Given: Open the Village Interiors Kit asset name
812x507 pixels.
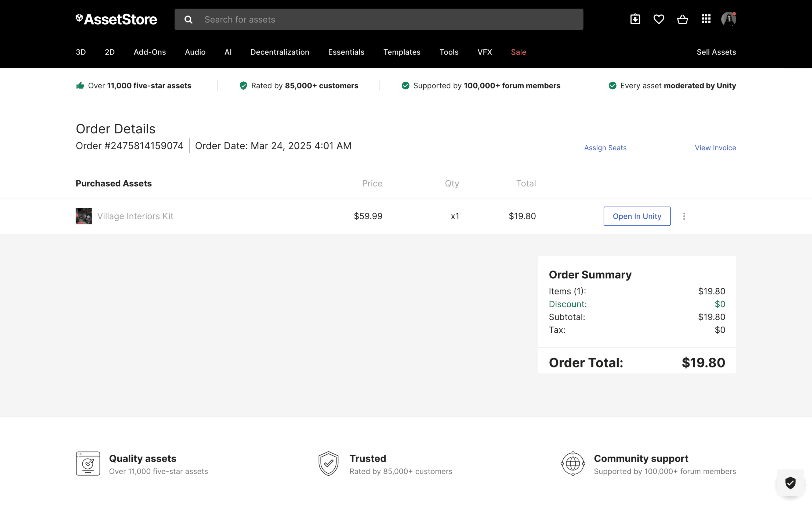Looking at the screenshot, I should pos(135,216).
